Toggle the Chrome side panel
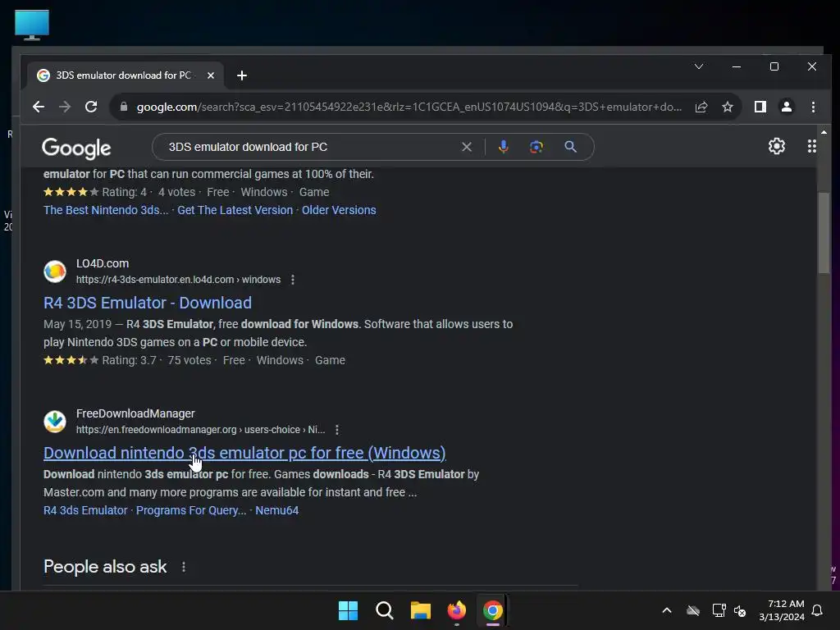 pos(760,107)
